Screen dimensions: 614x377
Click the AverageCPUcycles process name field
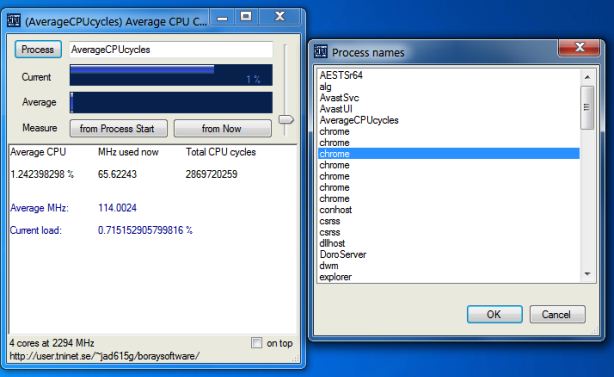click(x=171, y=50)
